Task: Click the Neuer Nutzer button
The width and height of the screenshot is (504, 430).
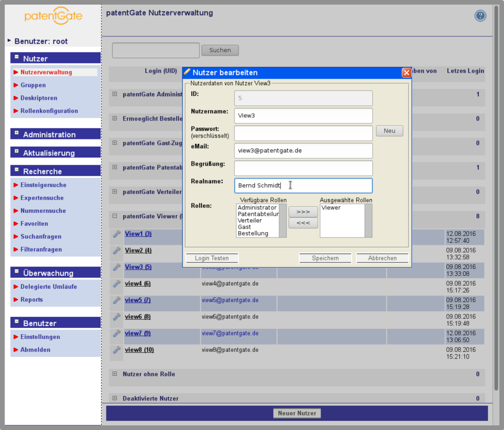Action: [297, 413]
